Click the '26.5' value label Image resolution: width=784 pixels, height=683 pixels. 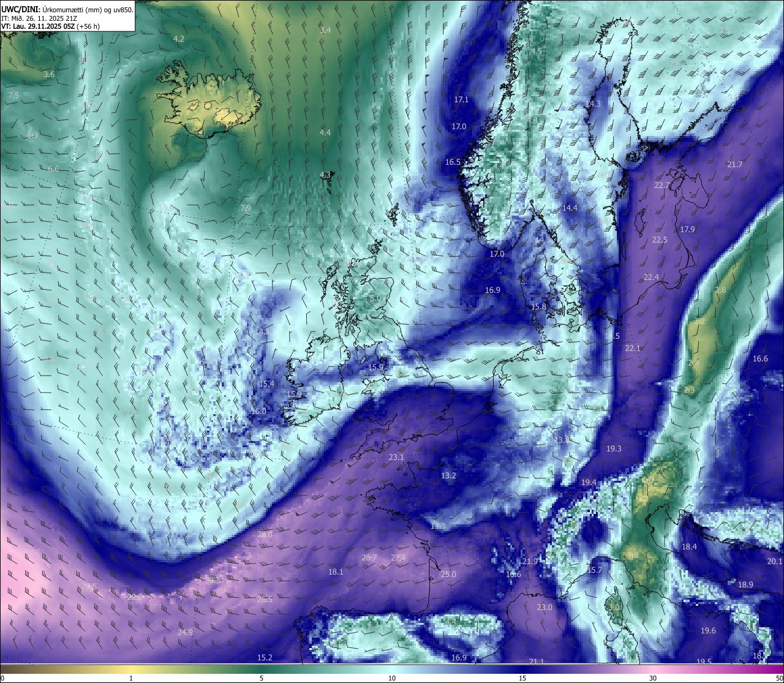[x=265, y=599]
